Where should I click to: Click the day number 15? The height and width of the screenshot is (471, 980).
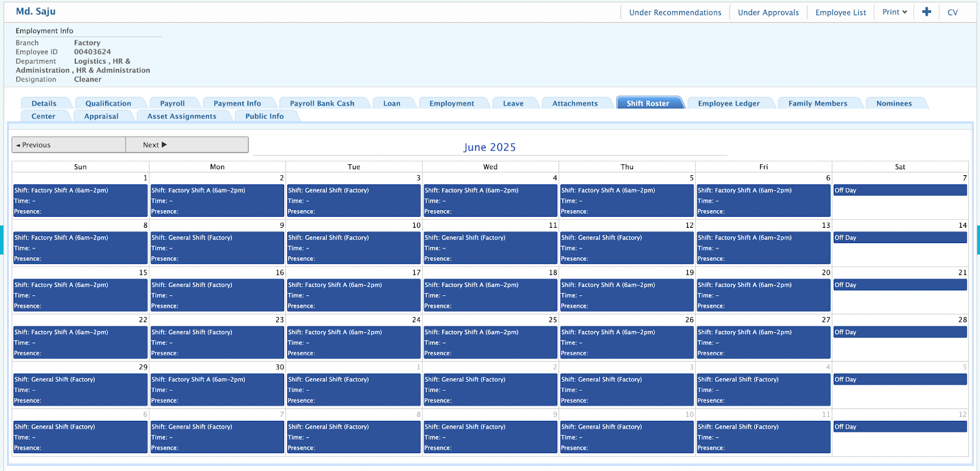[x=143, y=273]
